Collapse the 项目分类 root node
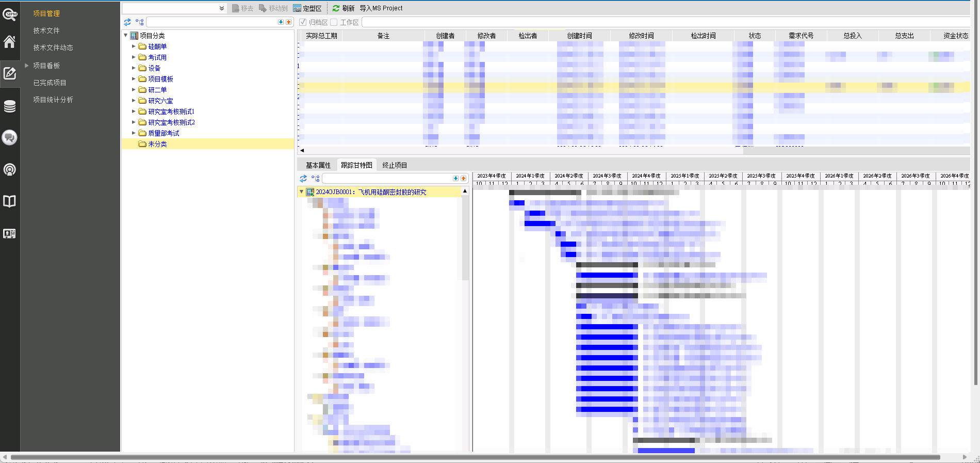Image resolution: width=980 pixels, height=463 pixels. click(125, 36)
